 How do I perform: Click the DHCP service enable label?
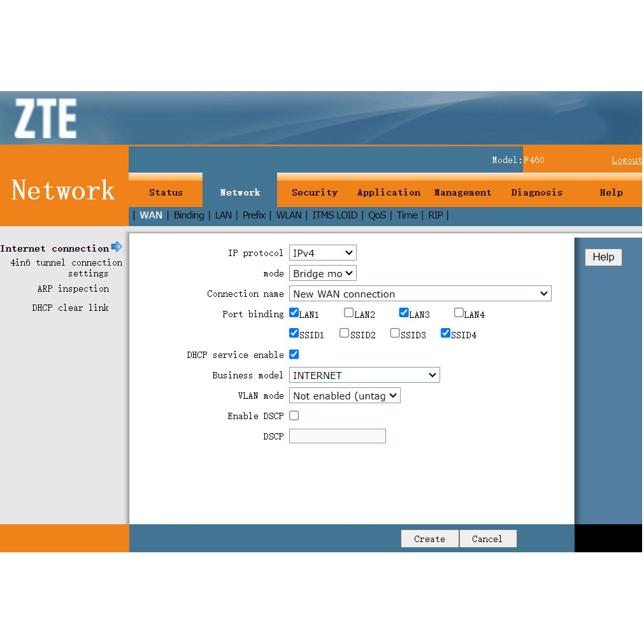[x=235, y=355]
